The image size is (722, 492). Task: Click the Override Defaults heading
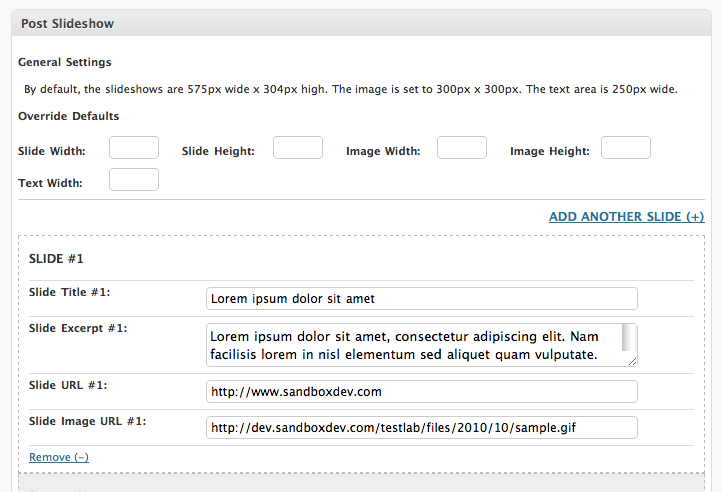tap(69, 116)
